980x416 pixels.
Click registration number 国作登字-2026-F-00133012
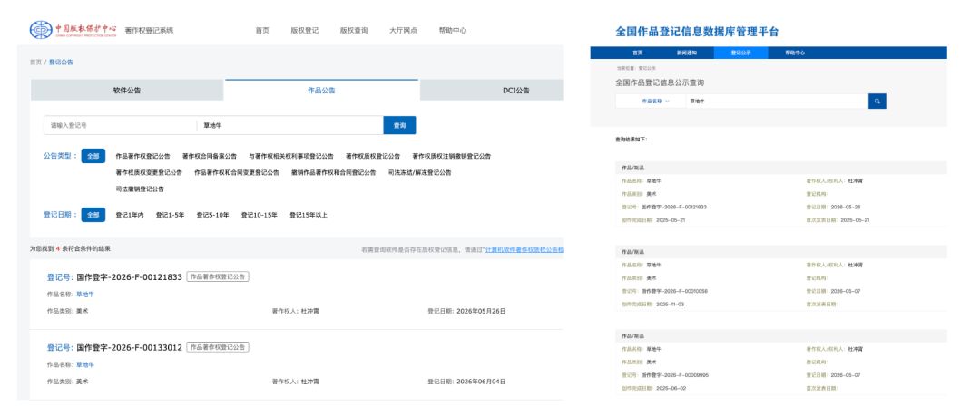(x=130, y=347)
